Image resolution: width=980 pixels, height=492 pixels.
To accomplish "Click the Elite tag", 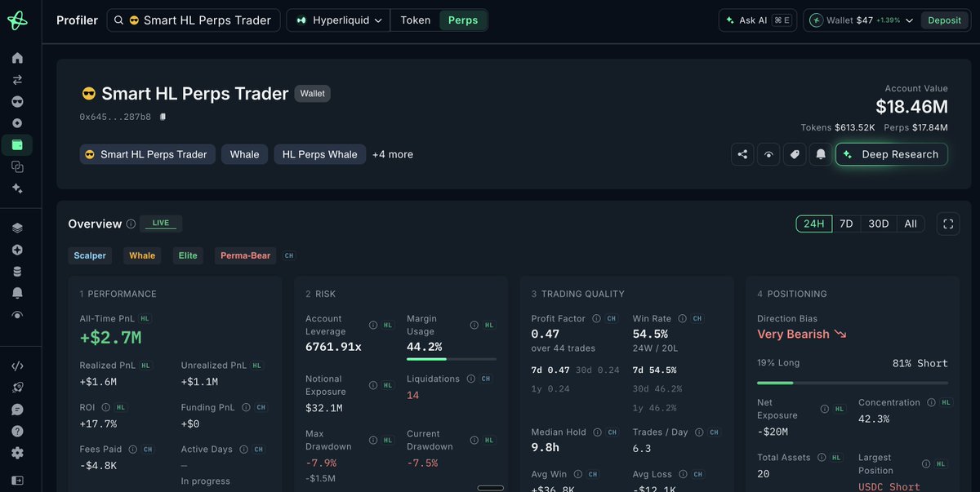I will pos(188,255).
